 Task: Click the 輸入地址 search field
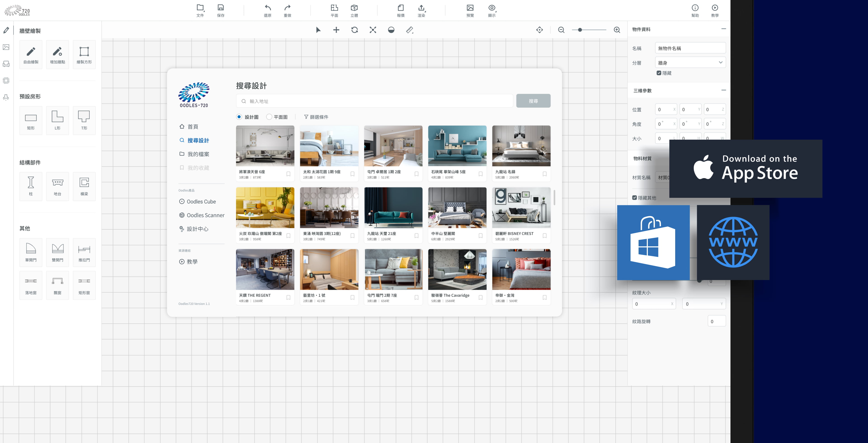tap(374, 101)
